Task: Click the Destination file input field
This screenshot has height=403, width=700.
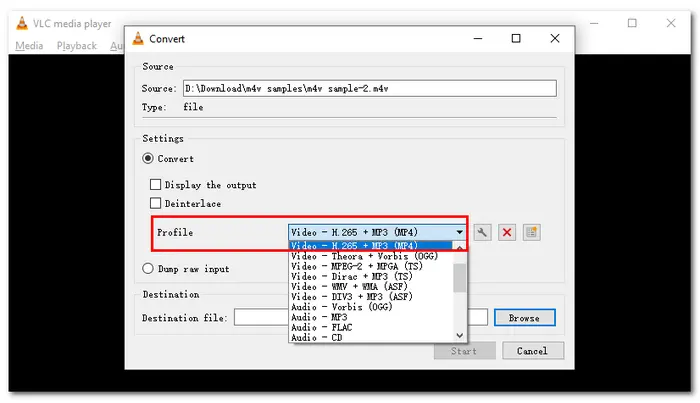Action: pos(361,317)
